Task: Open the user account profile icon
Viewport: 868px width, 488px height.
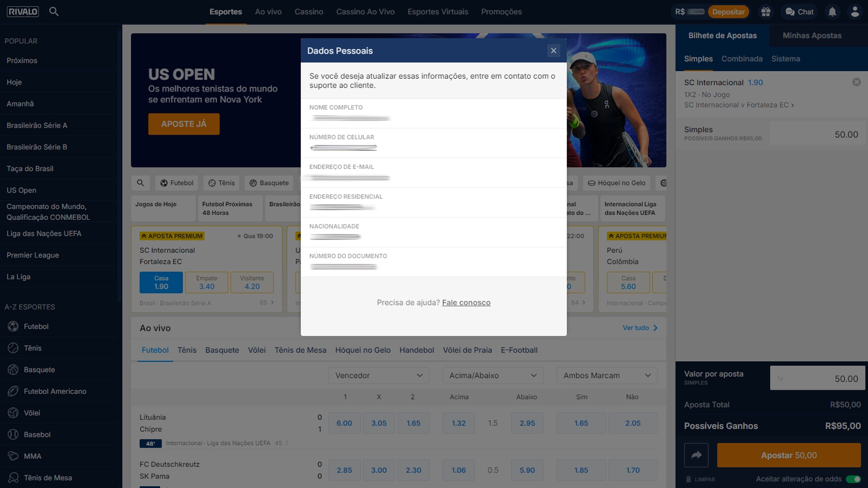Action: (854, 12)
